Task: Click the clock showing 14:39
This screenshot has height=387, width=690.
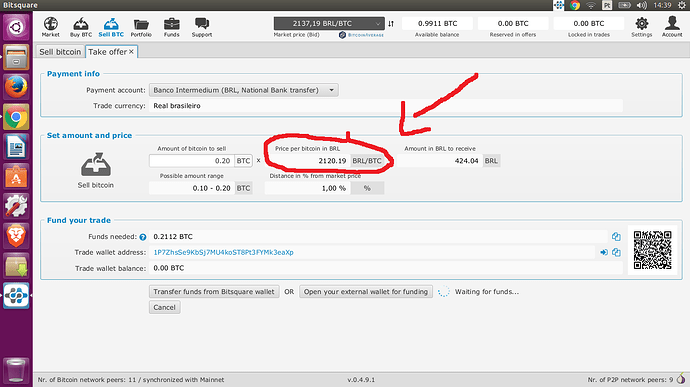Action: 662,5
